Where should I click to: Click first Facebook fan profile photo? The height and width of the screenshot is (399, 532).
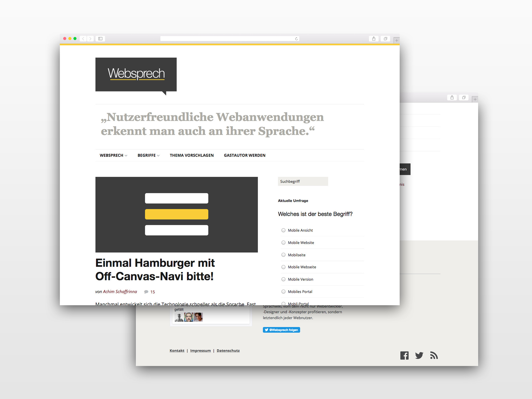click(179, 317)
